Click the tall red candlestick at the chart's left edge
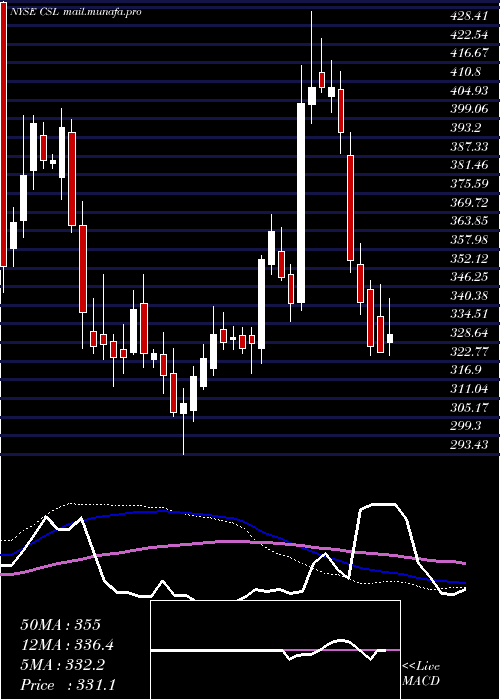 tap(3, 134)
